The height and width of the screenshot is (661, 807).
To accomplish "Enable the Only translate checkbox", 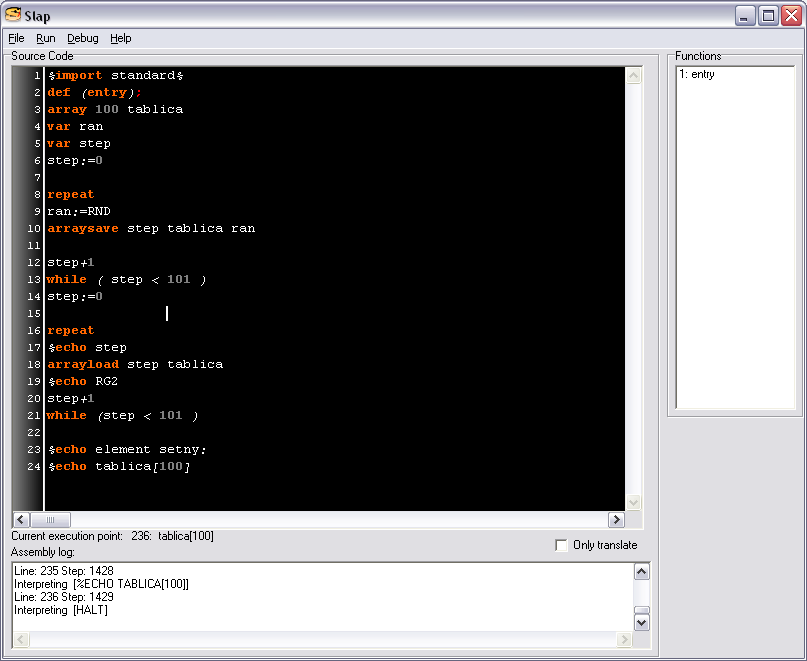I will coord(562,545).
